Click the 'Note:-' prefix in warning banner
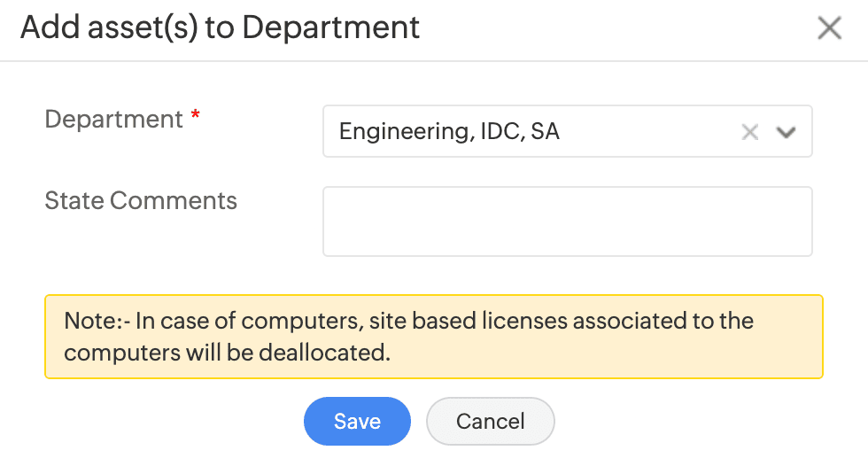The height and width of the screenshot is (466, 868). tap(97, 321)
